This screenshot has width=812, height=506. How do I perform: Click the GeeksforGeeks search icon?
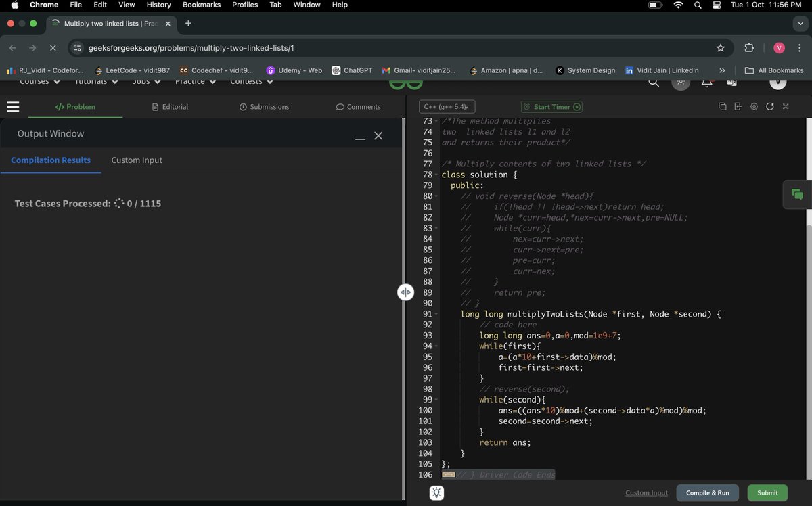(654, 83)
